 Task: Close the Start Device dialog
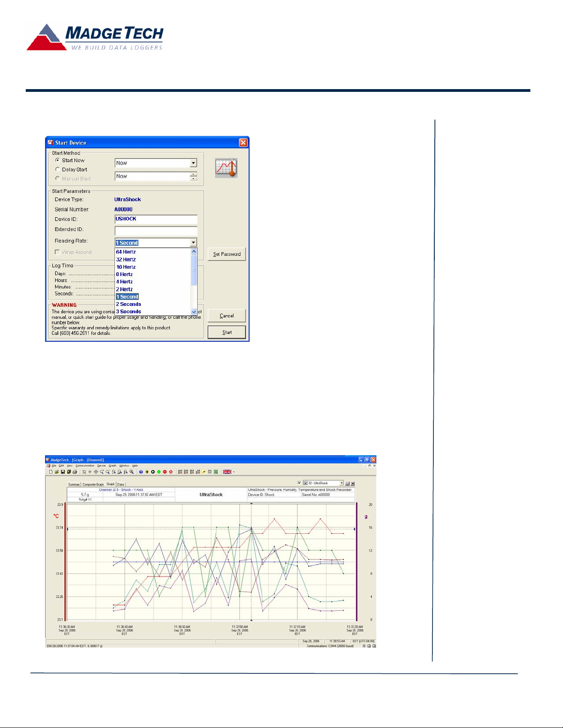[243, 142]
